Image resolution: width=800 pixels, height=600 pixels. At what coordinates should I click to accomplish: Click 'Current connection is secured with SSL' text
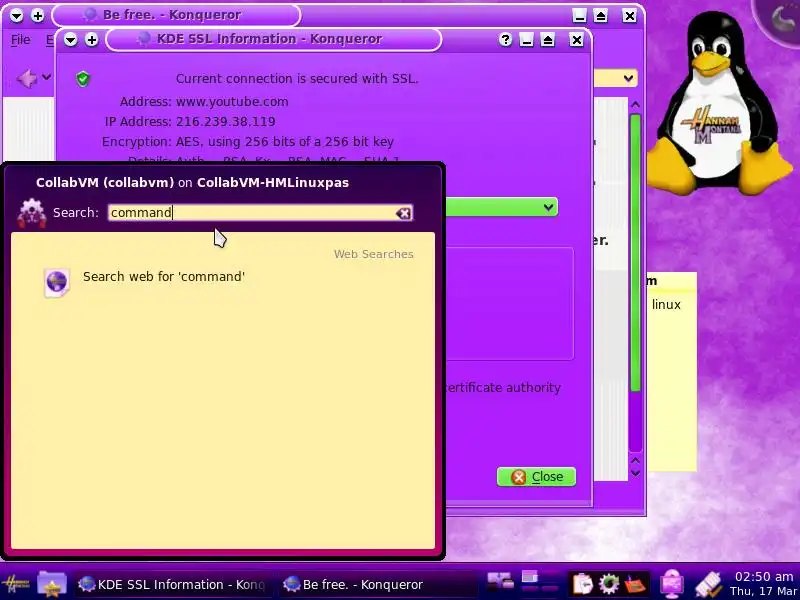[297, 79]
